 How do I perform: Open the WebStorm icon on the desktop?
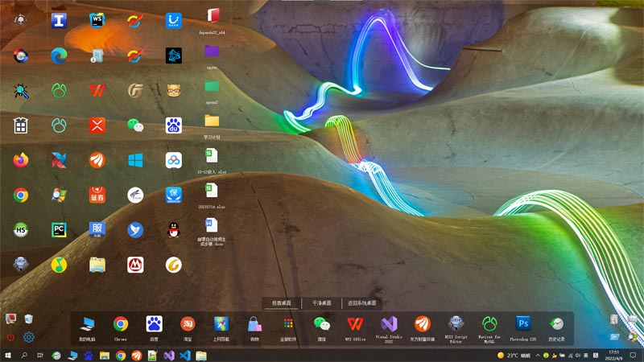97,21
